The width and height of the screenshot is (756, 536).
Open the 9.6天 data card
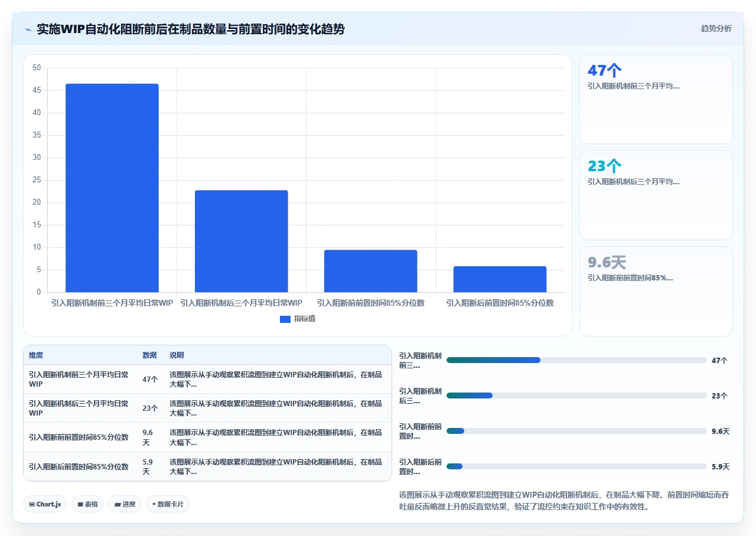point(656,291)
